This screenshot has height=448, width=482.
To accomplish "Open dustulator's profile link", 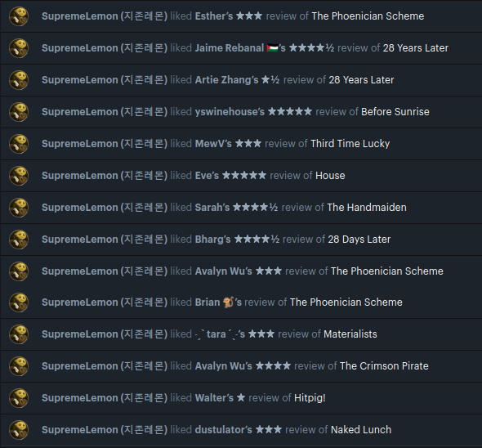I will pos(224,430).
